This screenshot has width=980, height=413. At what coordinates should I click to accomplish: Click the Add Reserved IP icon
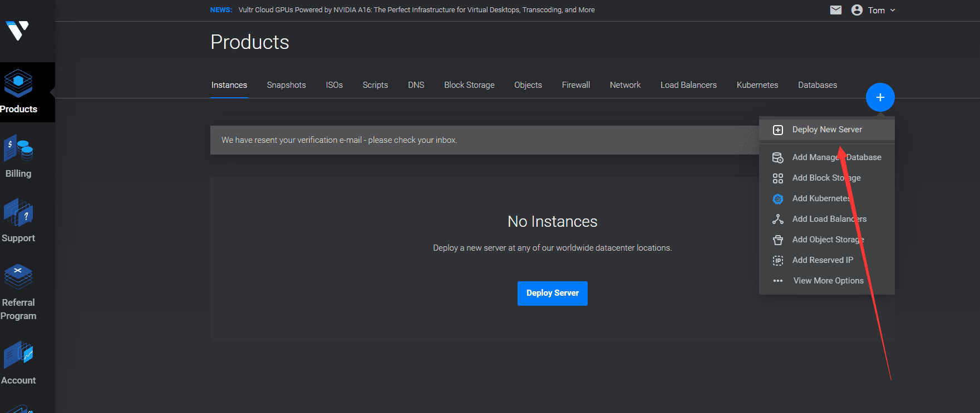[778, 260]
